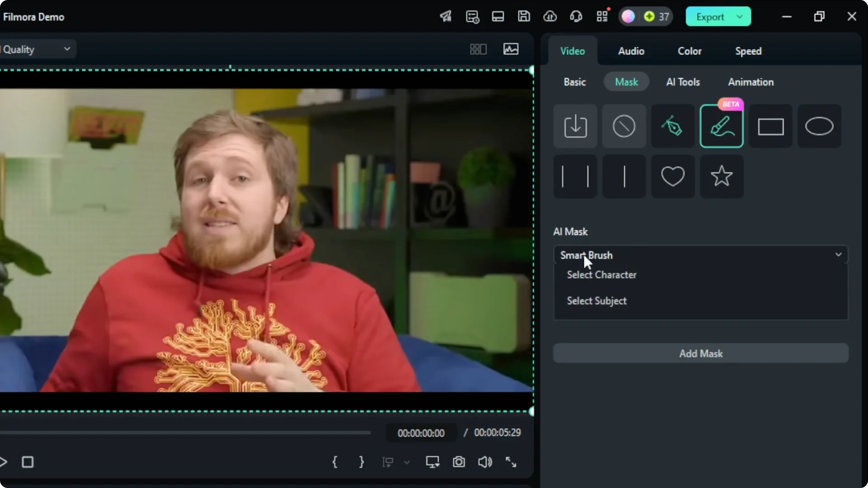Screen dimensions: 868x488
Task: Take a snapshot with camera icon
Action: [459, 462]
